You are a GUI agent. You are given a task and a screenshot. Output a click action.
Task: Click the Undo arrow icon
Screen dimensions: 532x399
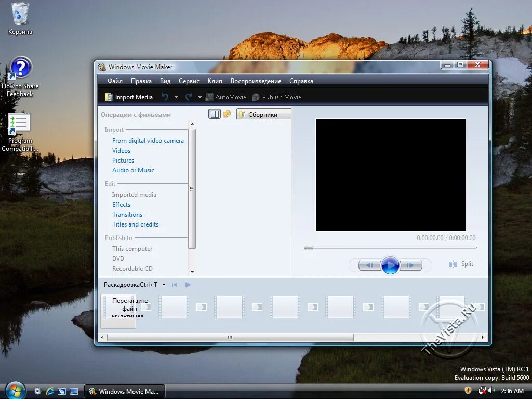tap(165, 97)
